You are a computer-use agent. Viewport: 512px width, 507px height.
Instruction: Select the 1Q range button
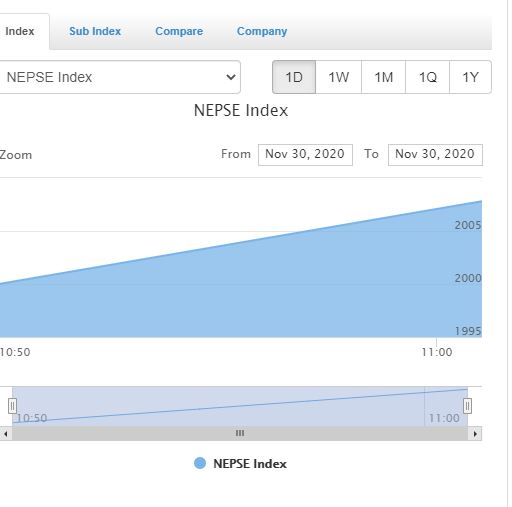tap(427, 77)
